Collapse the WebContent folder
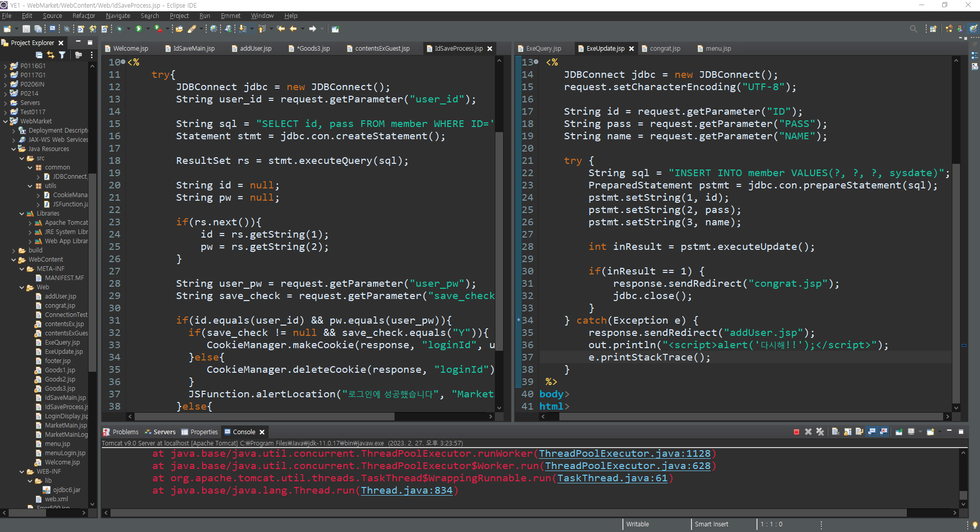Viewport: 980px width, 532px height. click(13, 260)
